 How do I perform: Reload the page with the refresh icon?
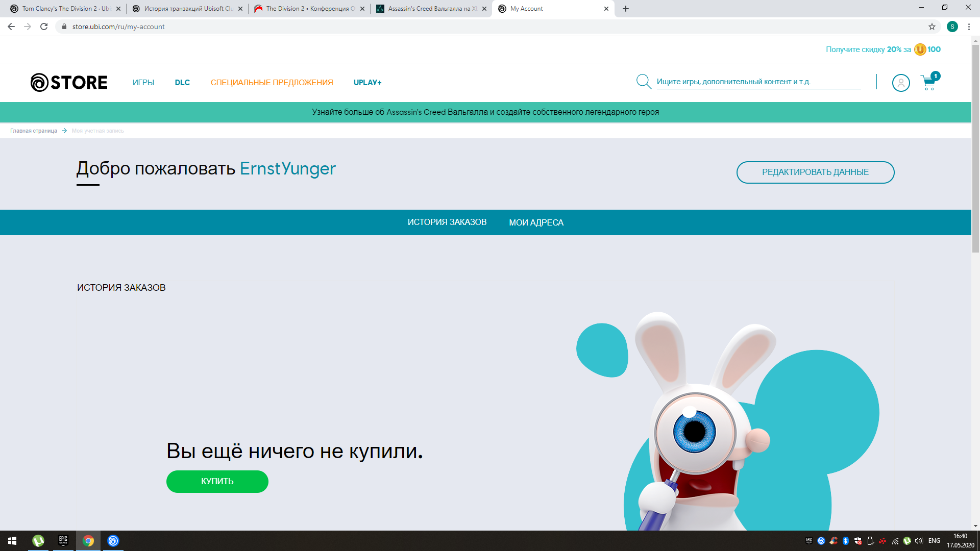44,27
